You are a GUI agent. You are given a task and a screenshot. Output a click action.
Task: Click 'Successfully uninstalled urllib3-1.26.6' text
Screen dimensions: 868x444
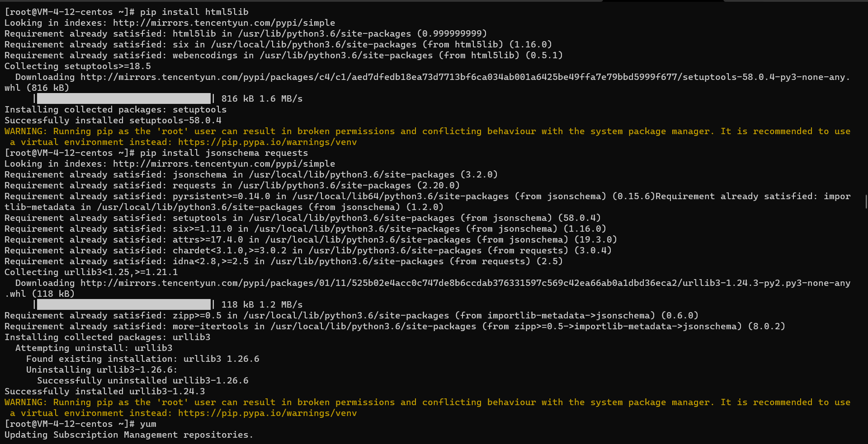click(x=142, y=381)
